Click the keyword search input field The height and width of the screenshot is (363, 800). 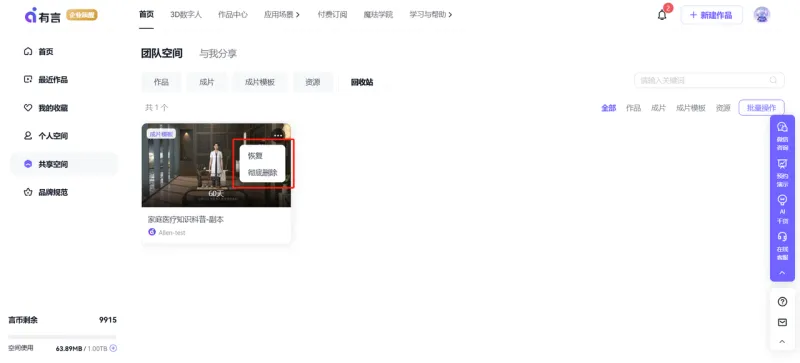(x=709, y=80)
